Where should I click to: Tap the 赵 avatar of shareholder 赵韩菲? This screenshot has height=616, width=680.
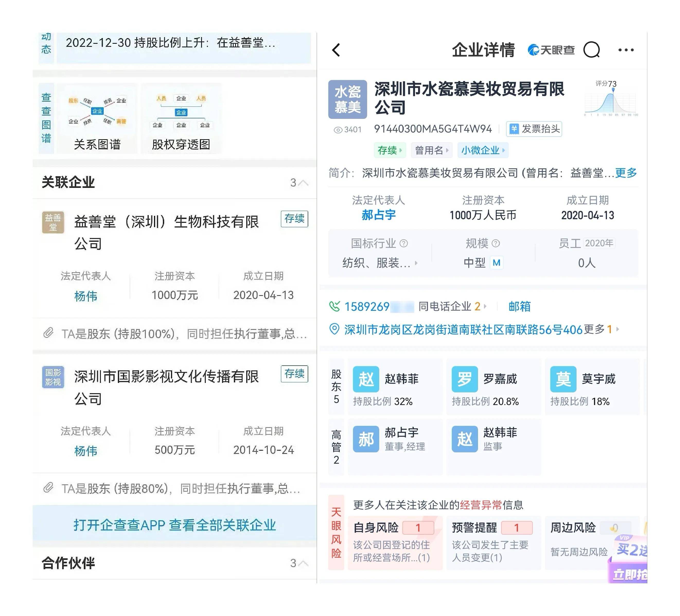point(366,379)
